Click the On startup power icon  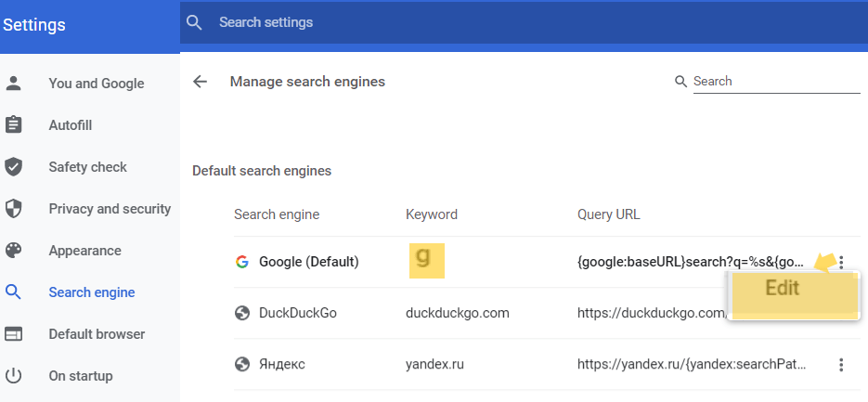click(14, 376)
